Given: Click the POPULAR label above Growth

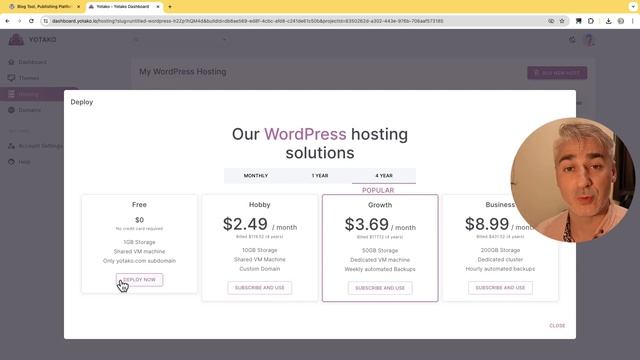Looking at the screenshot, I should pyautogui.click(x=378, y=190).
